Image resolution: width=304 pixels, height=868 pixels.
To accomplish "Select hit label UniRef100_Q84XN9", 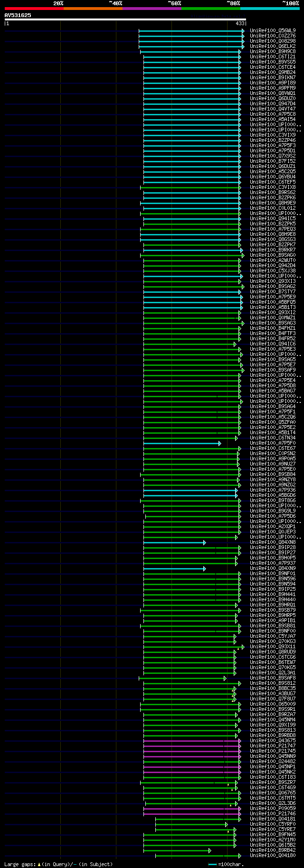I will (273, 569).
